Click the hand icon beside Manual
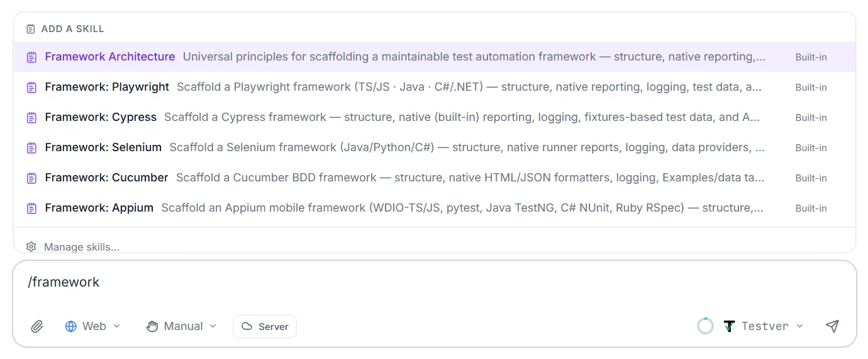This screenshot has height=359, width=868. tap(152, 326)
